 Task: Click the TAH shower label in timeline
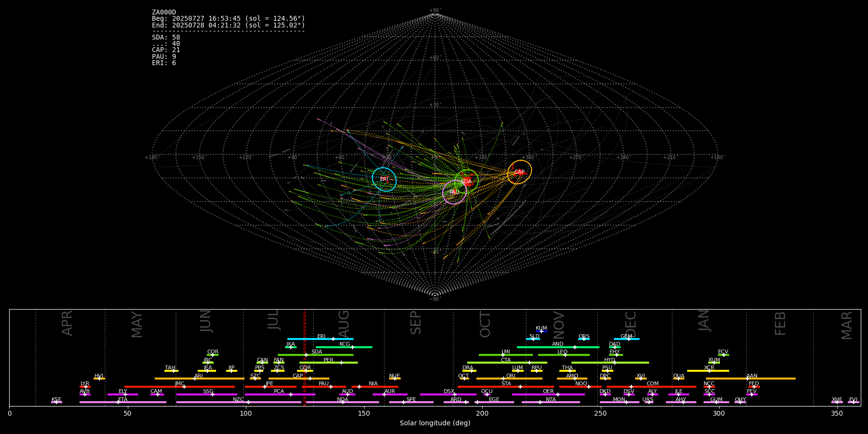[x=170, y=368]
